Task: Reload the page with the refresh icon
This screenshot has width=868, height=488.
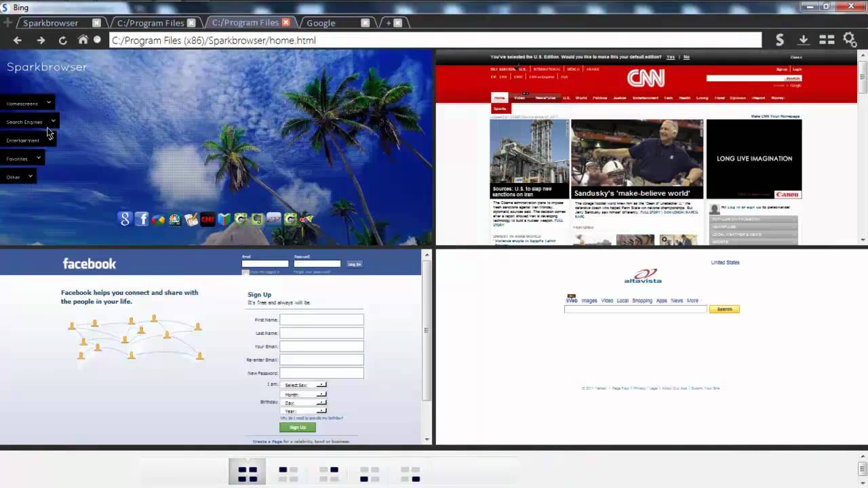Action: (x=62, y=41)
